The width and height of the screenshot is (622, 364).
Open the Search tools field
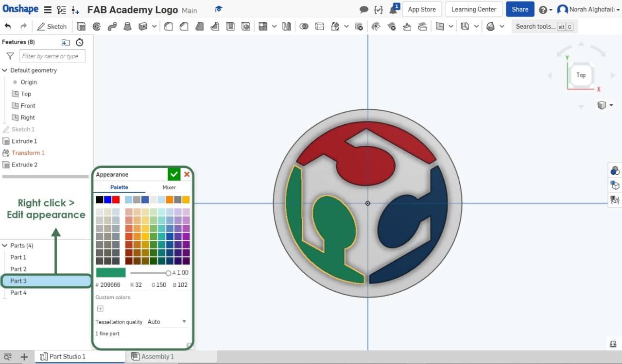pyautogui.click(x=544, y=26)
